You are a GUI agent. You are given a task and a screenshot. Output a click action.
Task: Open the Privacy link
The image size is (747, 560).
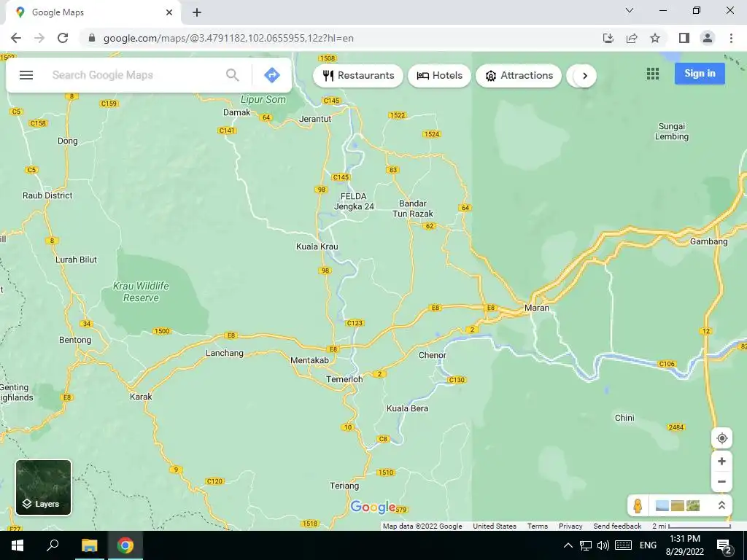(570, 526)
